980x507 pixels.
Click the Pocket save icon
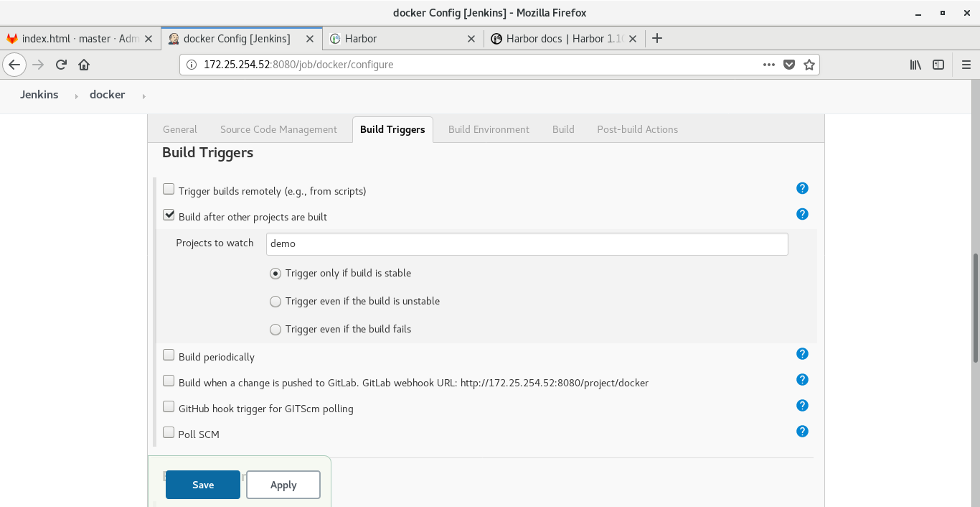[789, 65]
